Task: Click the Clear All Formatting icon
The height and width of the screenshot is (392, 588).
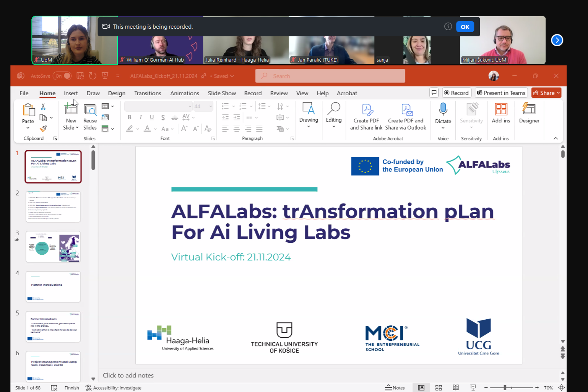Action: (208, 128)
